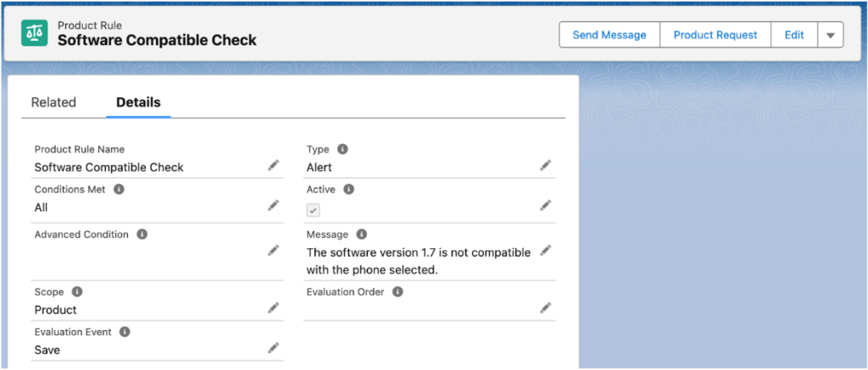This screenshot has width=868, height=370.
Task: Click the Save evaluation event value
Action: coord(47,350)
